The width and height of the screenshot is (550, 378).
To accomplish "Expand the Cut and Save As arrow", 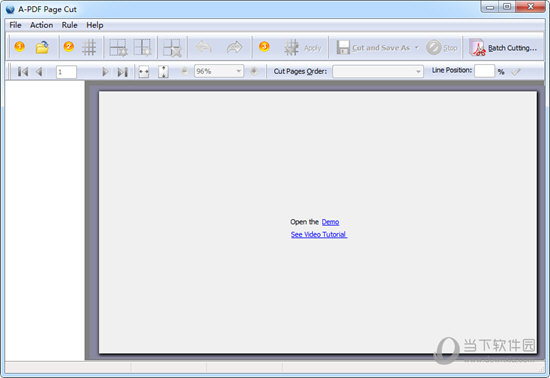I will (x=417, y=47).
